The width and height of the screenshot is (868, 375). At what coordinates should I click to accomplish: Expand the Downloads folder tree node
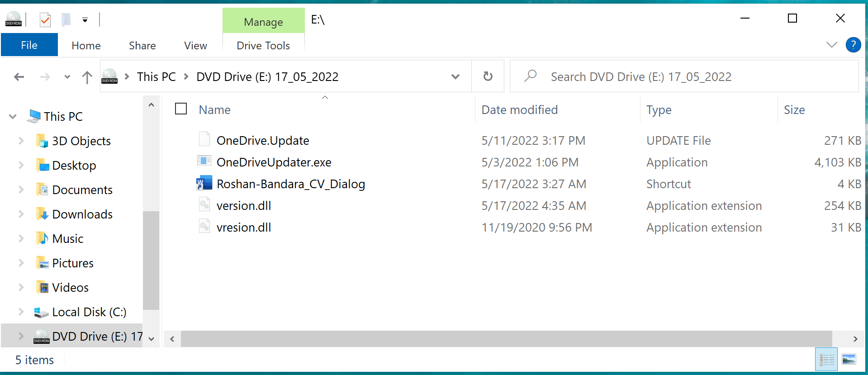(x=21, y=214)
